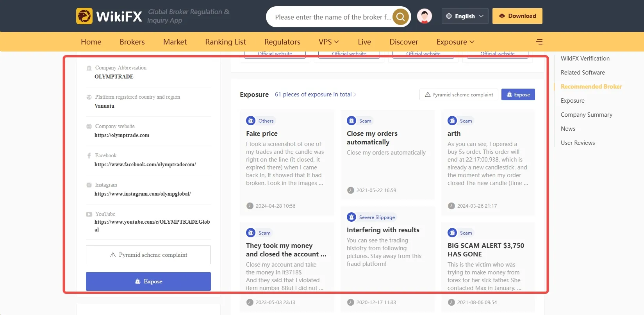644x315 pixels.
Task: Jump to Exposure in the right sidebar
Action: [573, 101]
